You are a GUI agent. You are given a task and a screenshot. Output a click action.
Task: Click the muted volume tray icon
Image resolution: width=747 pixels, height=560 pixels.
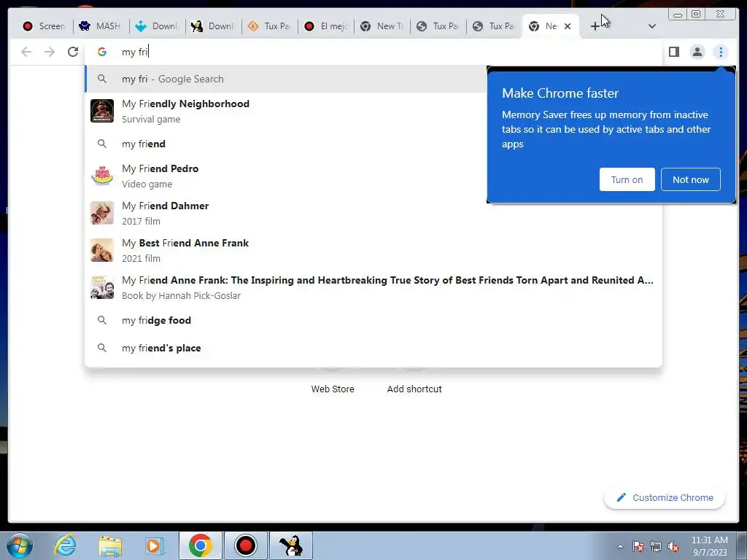(673, 546)
